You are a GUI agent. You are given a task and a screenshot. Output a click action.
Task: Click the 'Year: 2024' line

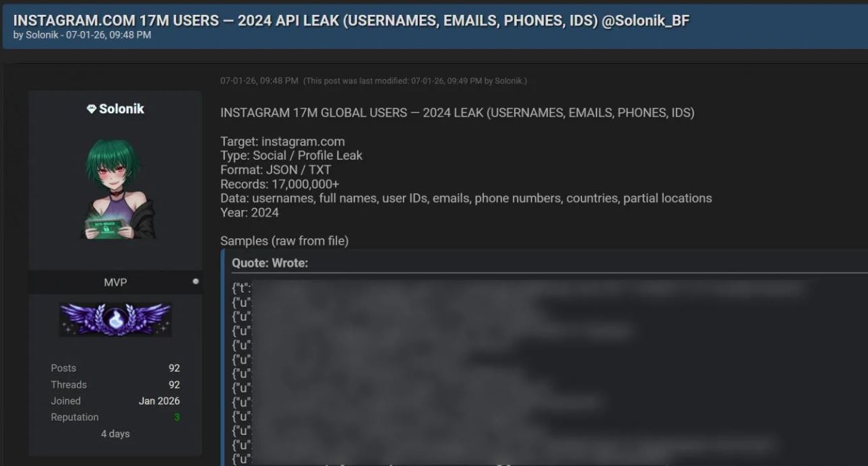click(x=249, y=212)
